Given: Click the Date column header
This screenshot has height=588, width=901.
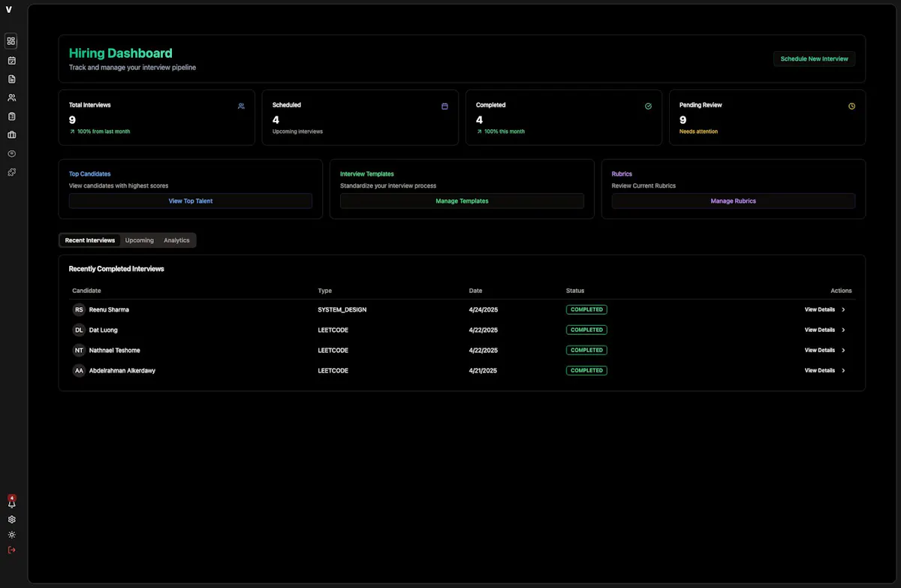Looking at the screenshot, I should [x=476, y=291].
